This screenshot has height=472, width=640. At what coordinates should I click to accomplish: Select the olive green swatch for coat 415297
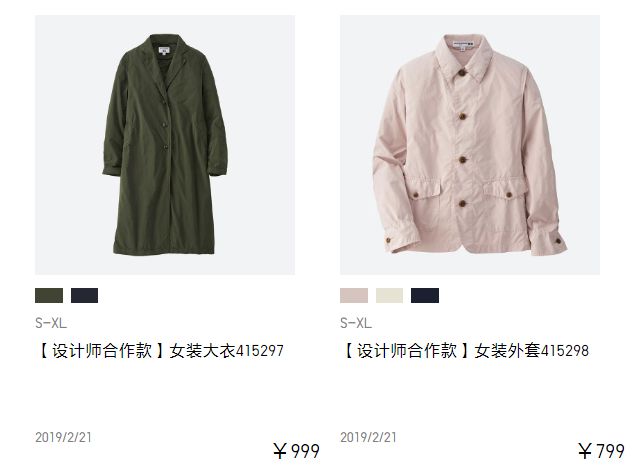click(x=49, y=295)
